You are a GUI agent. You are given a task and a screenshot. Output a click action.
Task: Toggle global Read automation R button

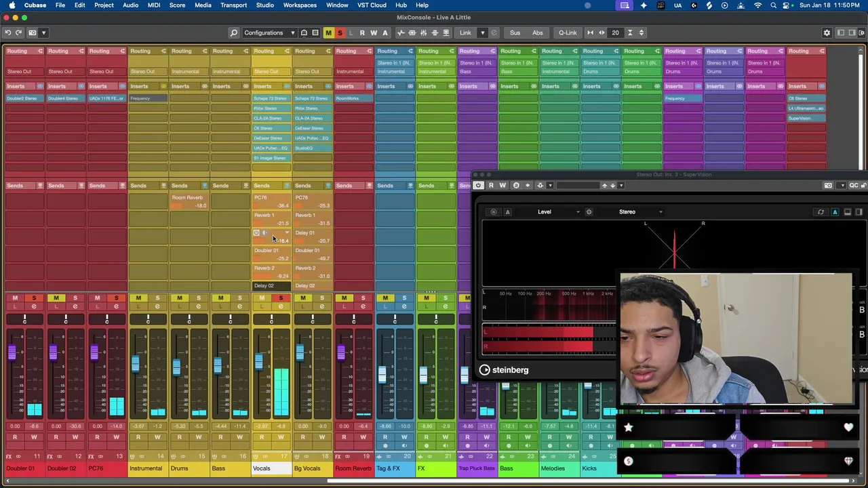[x=362, y=33]
